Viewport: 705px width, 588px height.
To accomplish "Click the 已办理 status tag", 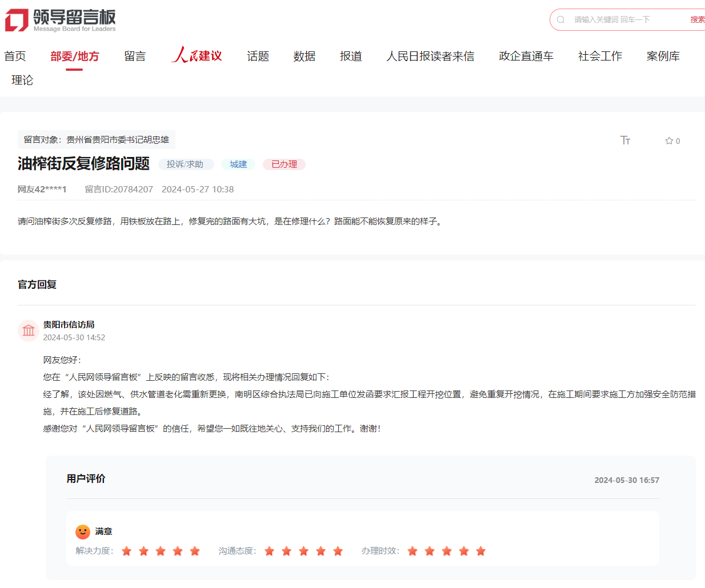I will point(283,164).
